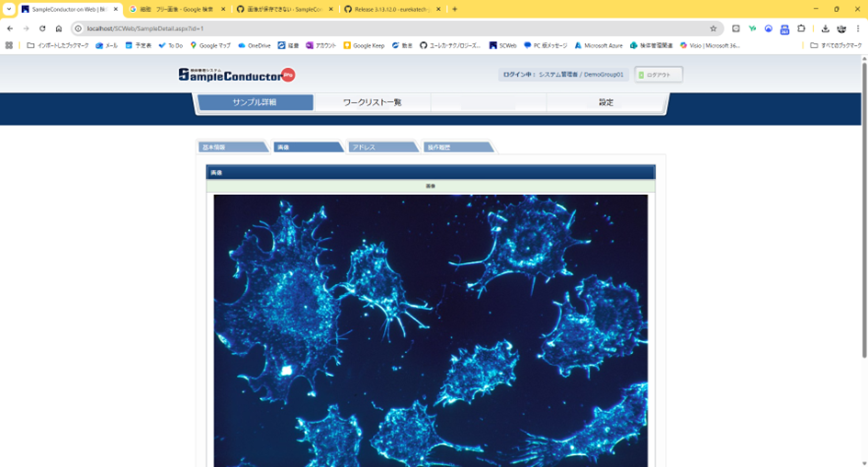Open the 設定 settings tab
Image resolution: width=868 pixels, height=467 pixels.
point(605,102)
